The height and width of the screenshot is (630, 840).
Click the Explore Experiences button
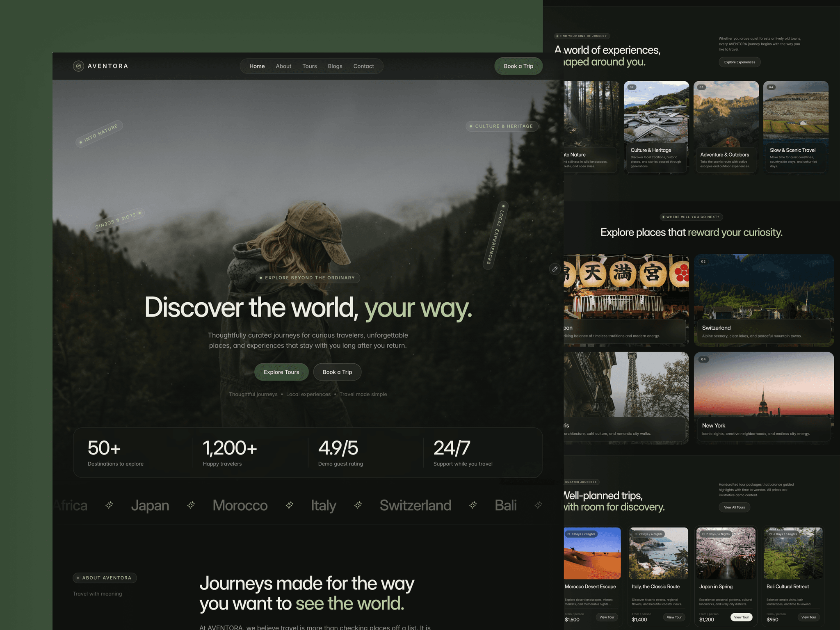click(740, 62)
